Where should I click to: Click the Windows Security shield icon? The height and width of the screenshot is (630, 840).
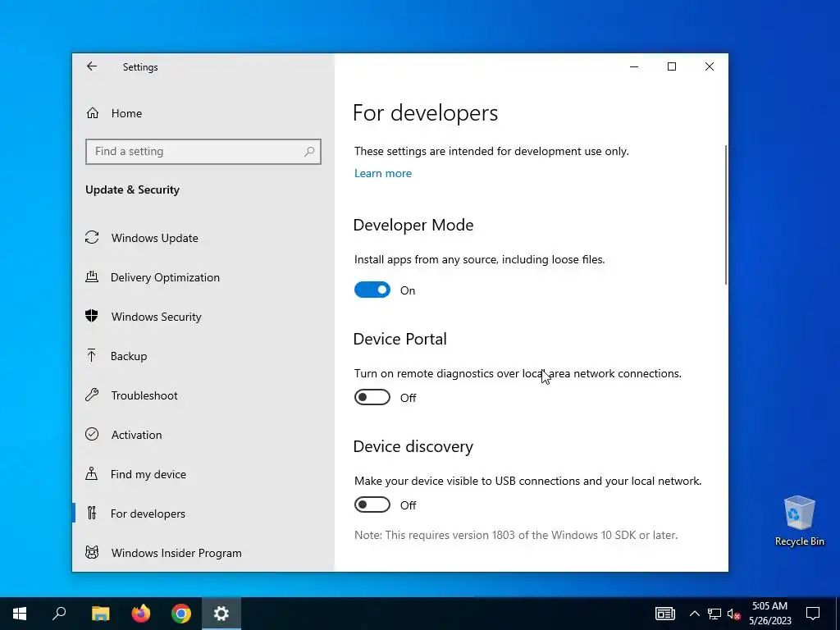click(x=92, y=316)
